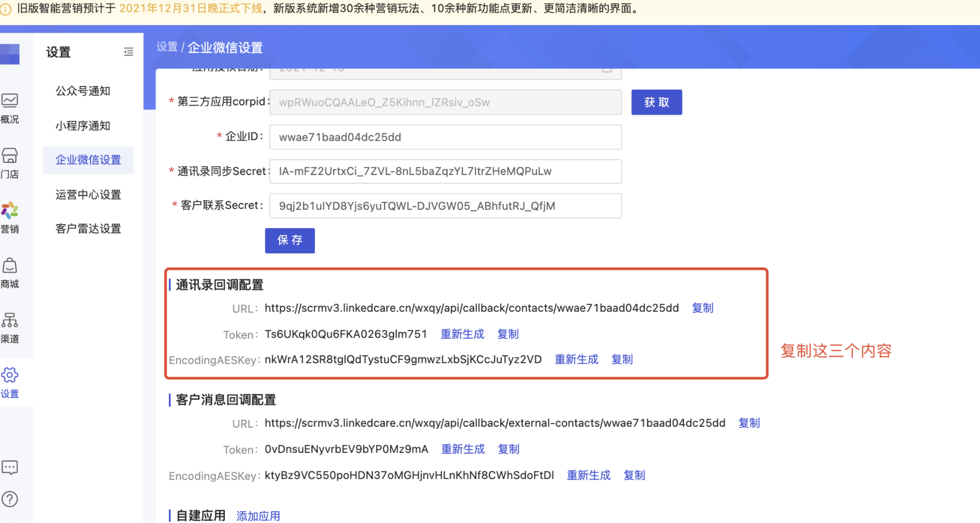Copy the customer message EncodingAESKey
The image size is (980, 523).
(x=634, y=475)
